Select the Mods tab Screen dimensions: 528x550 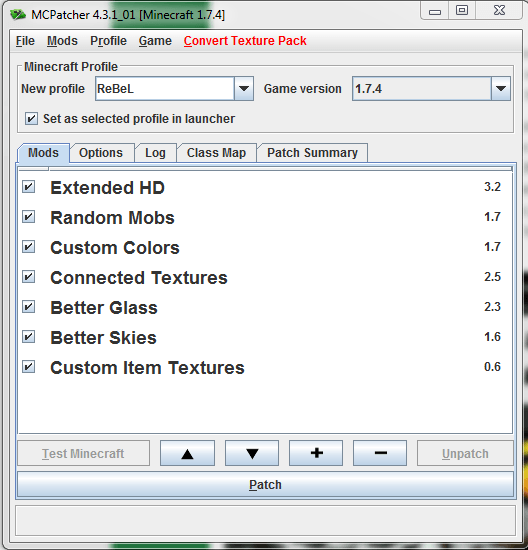pos(43,153)
